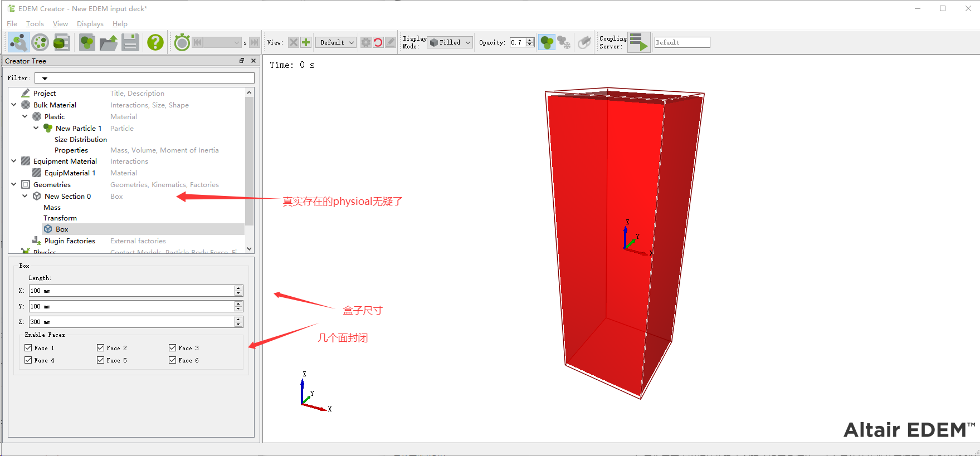This screenshot has width=980, height=456.
Task: Open the Tools menu
Action: pyautogui.click(x=35, y=24)
